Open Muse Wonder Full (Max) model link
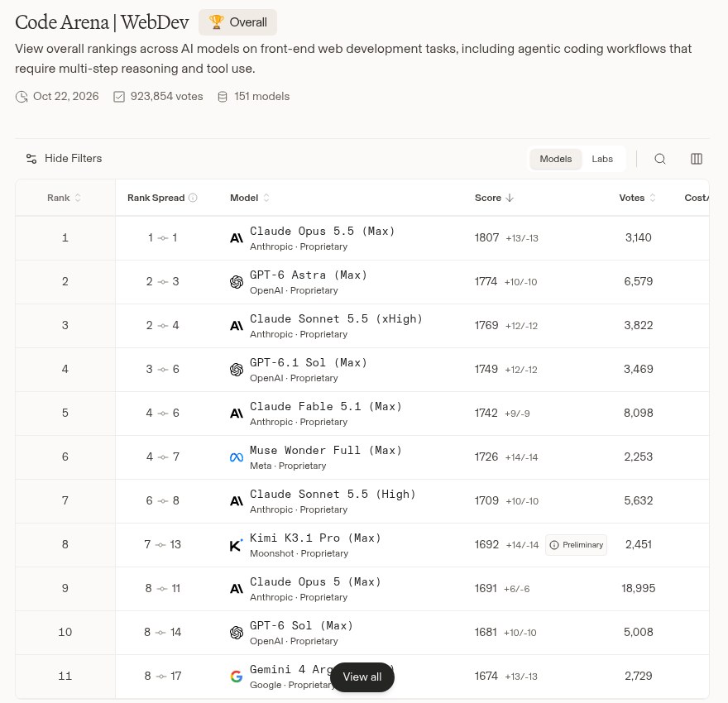 (325, 450)
